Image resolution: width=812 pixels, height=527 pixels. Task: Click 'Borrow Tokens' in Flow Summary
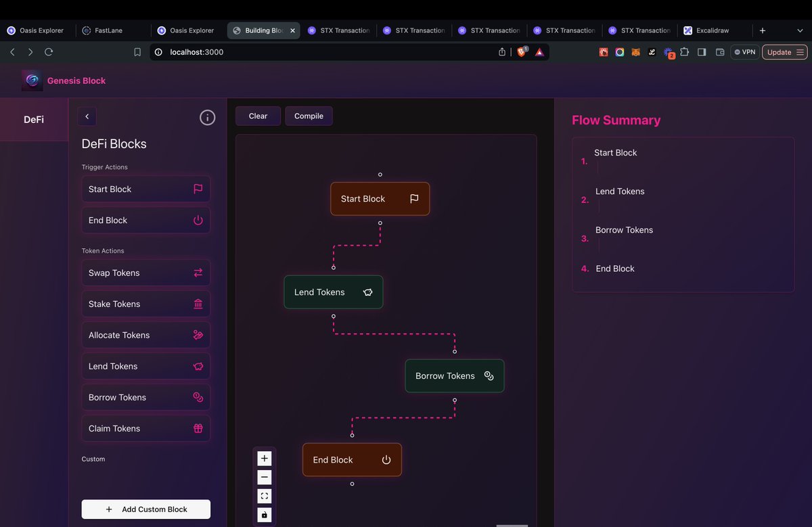pyautogui.click(x=625, y=230)
